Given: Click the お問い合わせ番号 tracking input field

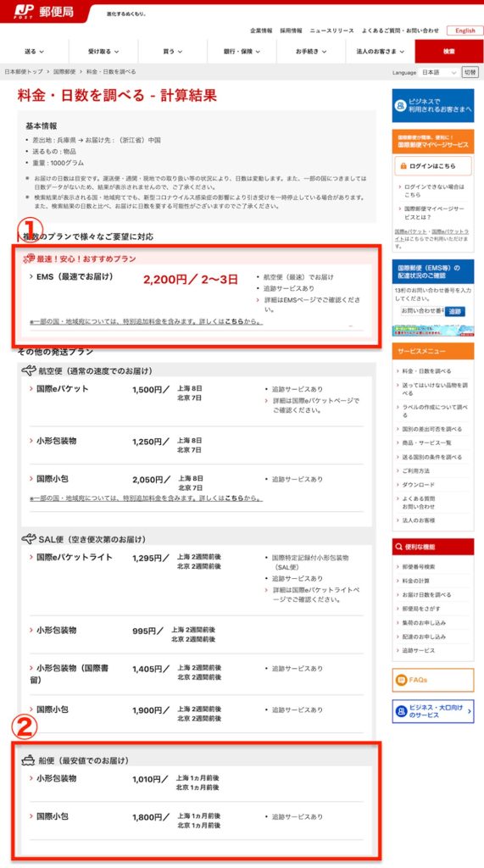Looking at the screenshot, I should click(422, 311).
